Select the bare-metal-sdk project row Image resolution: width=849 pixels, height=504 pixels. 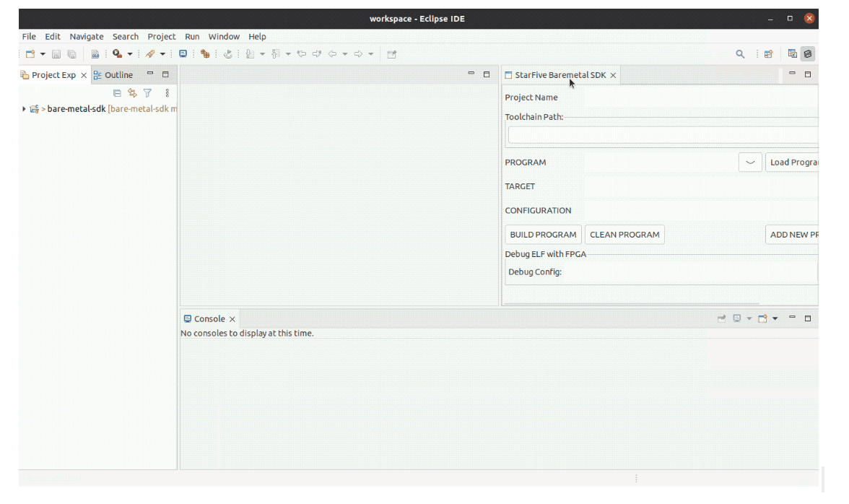[x=98, y=109]
